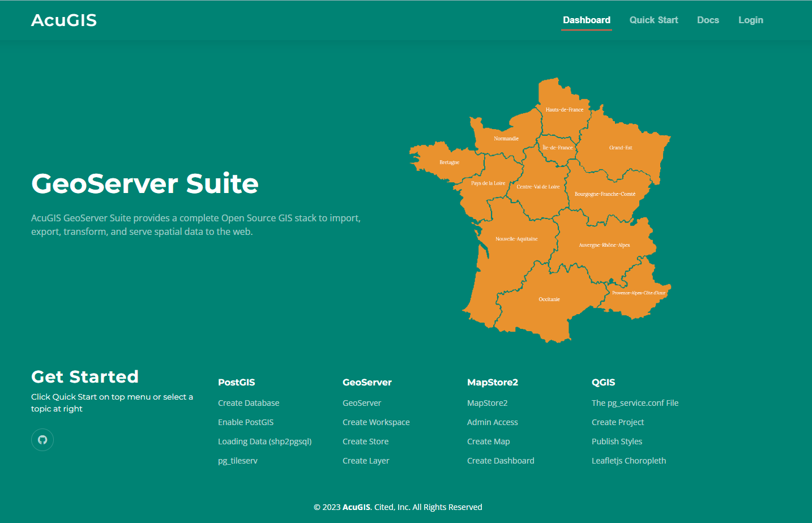Select the Hauts-de-France region on map

(563, 109)
